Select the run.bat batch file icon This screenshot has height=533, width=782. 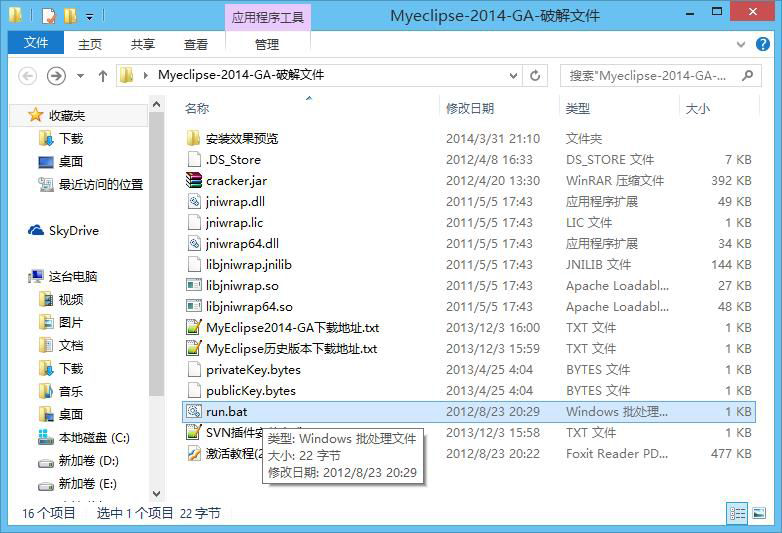(194, 412)
